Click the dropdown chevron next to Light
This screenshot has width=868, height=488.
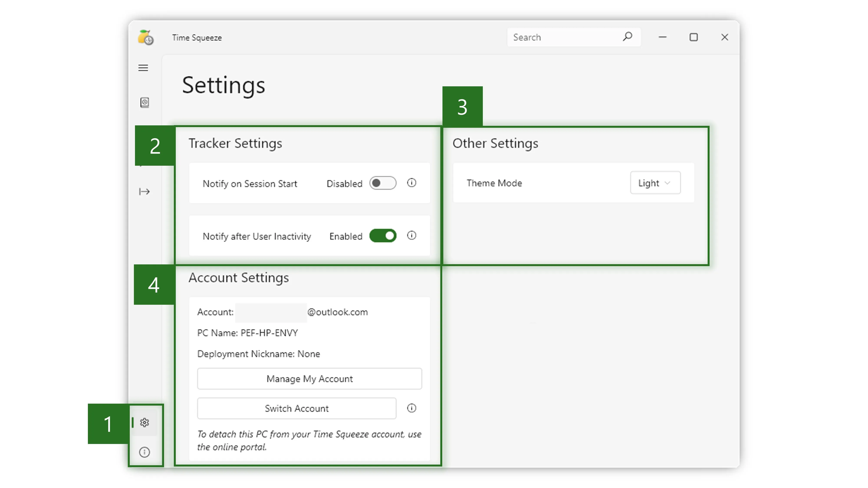click(667, 183)
